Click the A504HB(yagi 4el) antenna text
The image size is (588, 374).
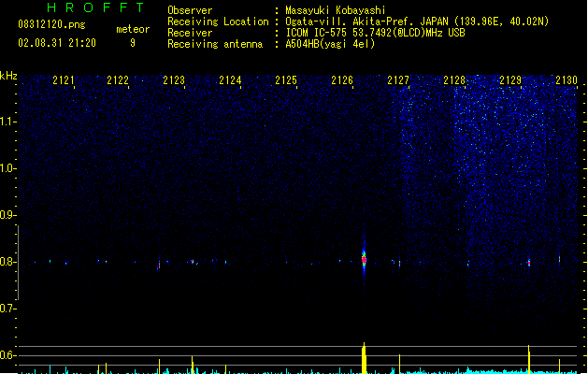330,44
